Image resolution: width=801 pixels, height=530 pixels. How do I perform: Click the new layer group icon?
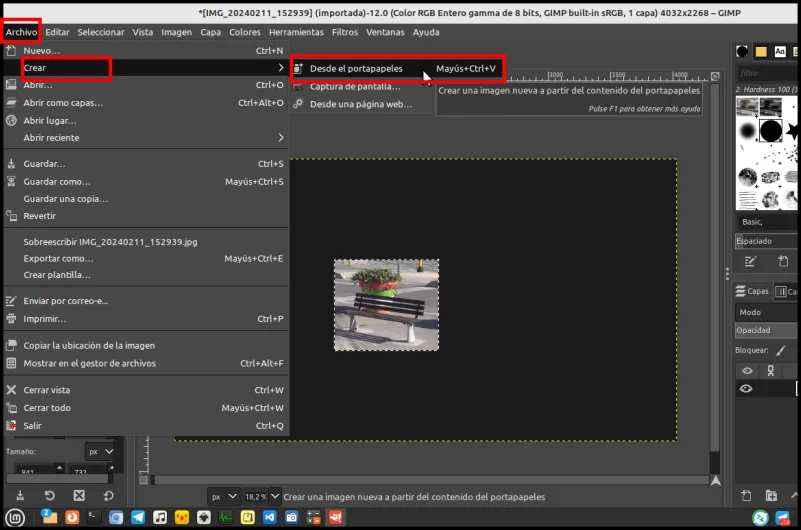tap(771, 495)
